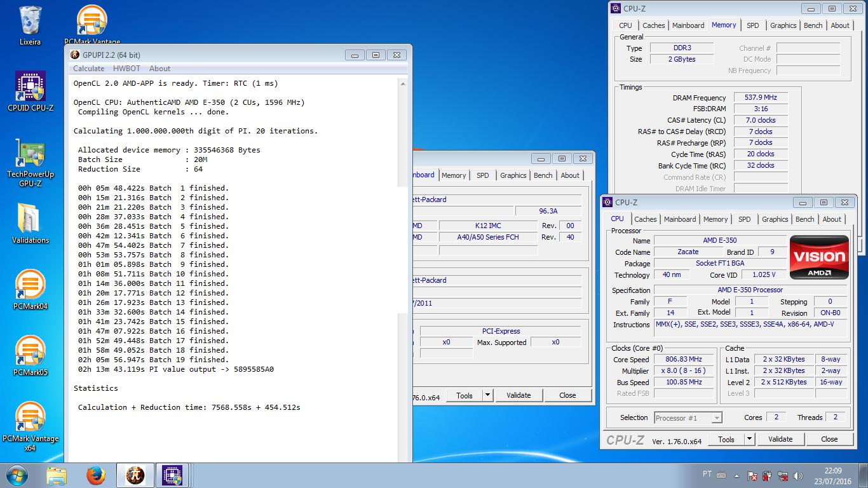Click the top CPU-Z window title icon

click(x=615, y=8)
